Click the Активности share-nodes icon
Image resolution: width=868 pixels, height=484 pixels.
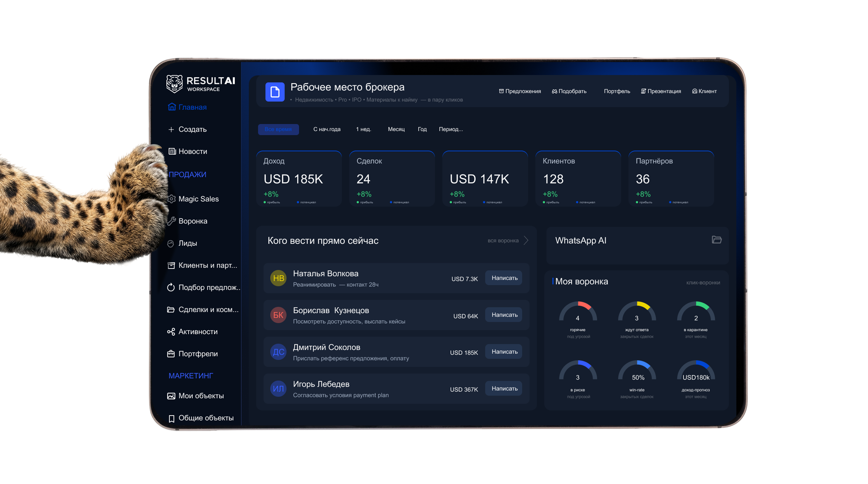click(171, 332)
